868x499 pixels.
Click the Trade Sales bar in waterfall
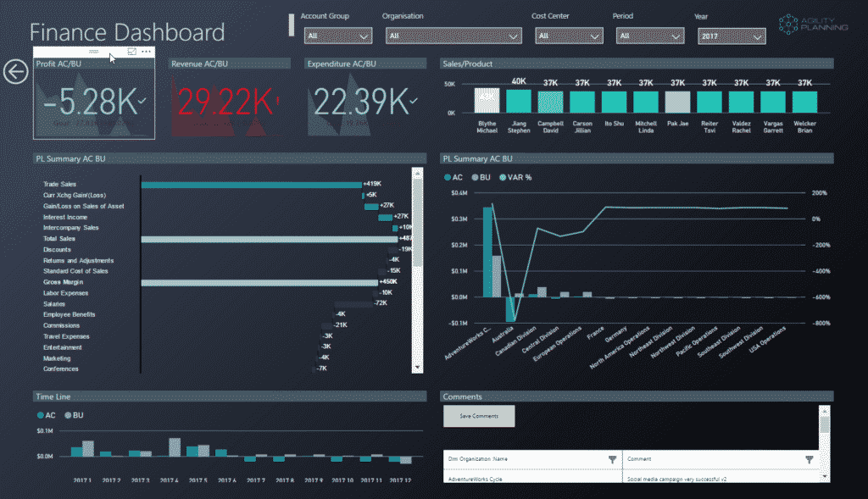251,184
